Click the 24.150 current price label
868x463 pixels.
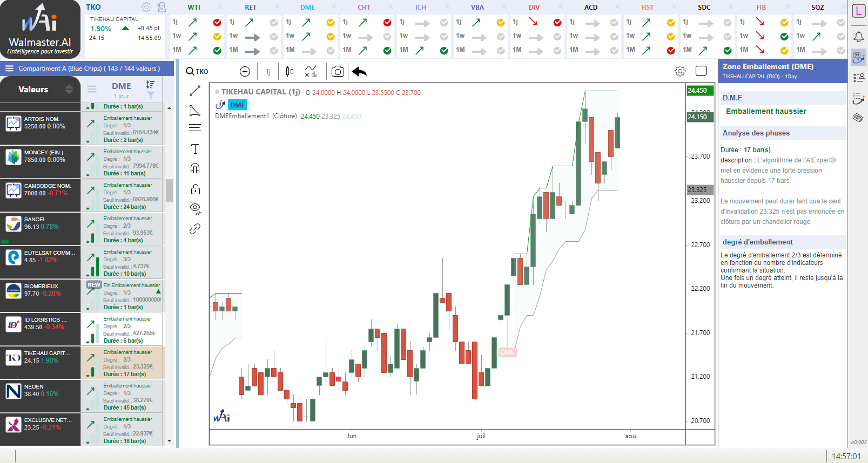699,117
